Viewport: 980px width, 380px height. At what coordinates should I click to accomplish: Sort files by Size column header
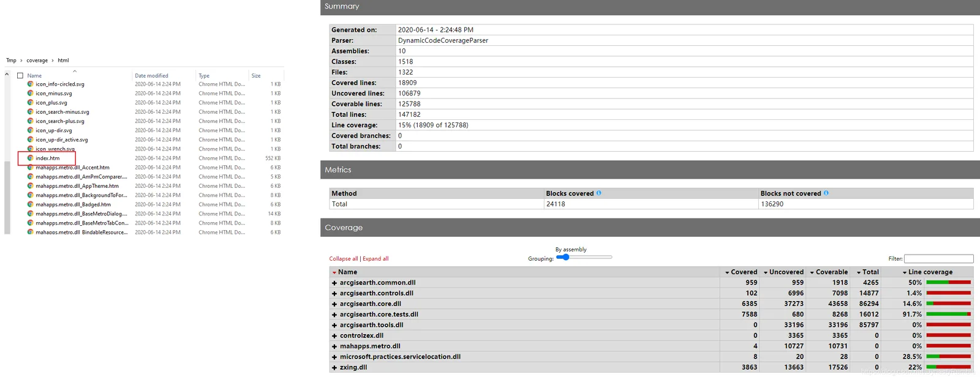[256, 76]
